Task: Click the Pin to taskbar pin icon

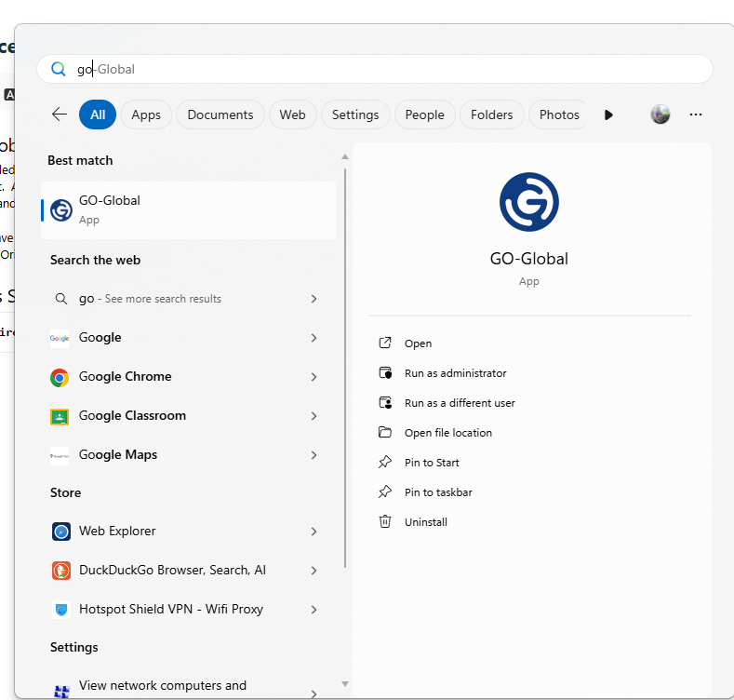Action: click(x=385, y=491)
